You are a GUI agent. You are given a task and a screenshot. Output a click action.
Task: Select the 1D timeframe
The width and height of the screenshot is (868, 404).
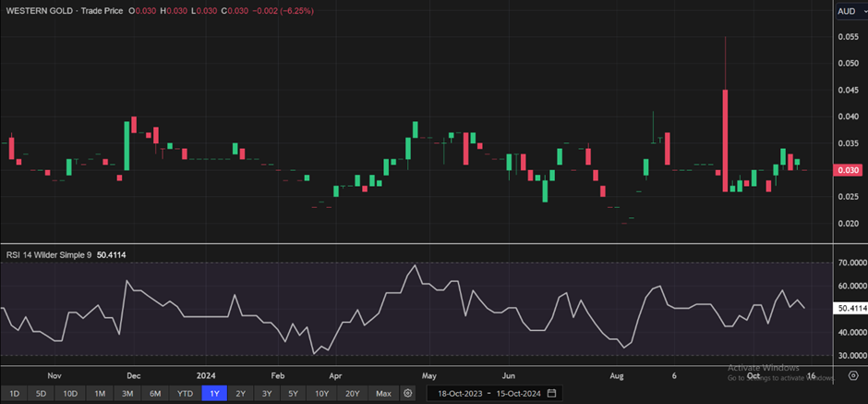tap(14, 393)
